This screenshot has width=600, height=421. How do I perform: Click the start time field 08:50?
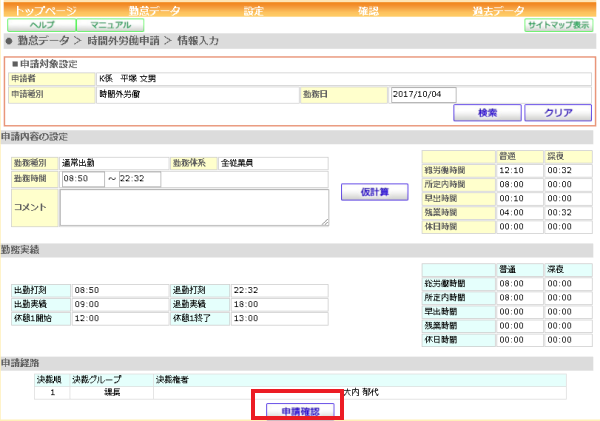click(x=83, y=179)
